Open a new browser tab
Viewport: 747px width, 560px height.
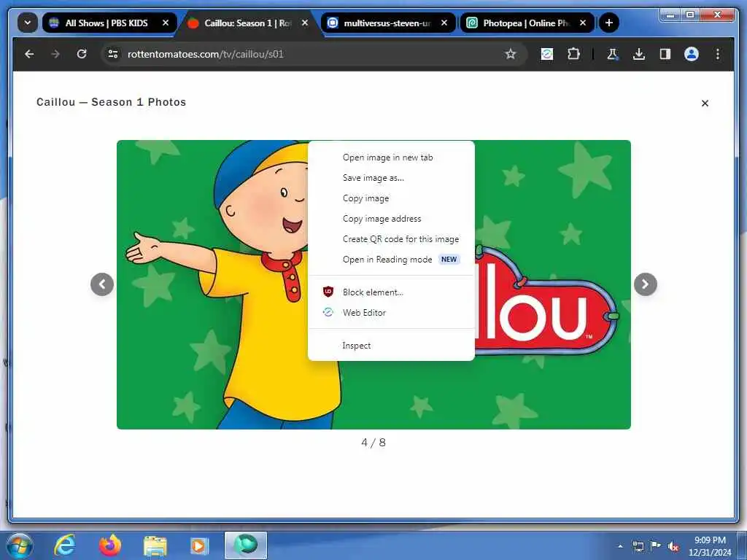pos(609,23)
